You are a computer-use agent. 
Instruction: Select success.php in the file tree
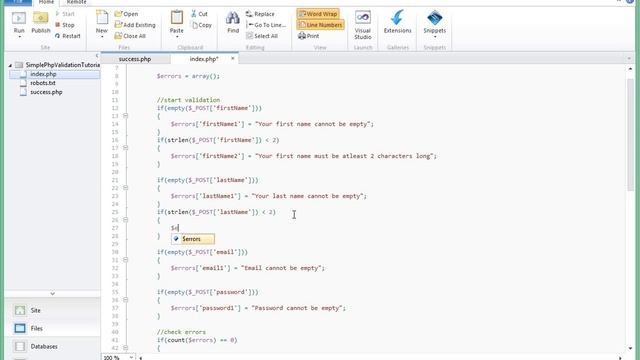46,92
